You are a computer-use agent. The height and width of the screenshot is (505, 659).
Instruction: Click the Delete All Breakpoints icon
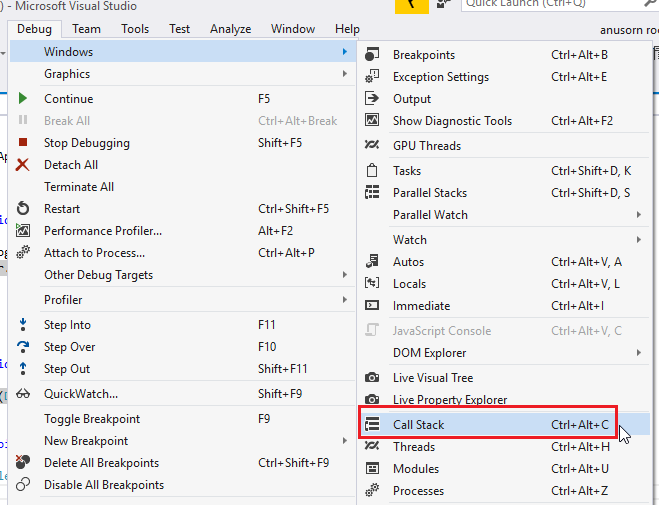click(x=23, y=462)
